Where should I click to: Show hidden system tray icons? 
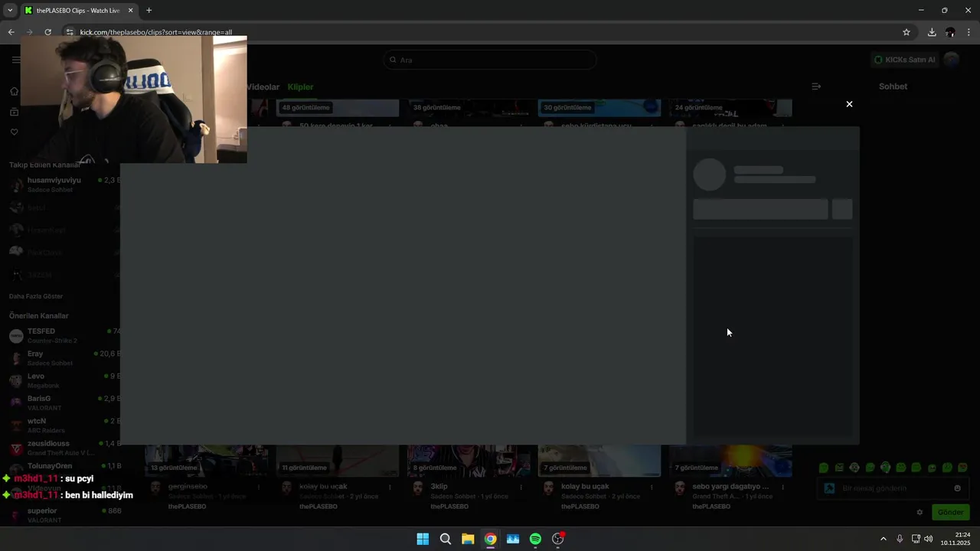pos(883,539)
